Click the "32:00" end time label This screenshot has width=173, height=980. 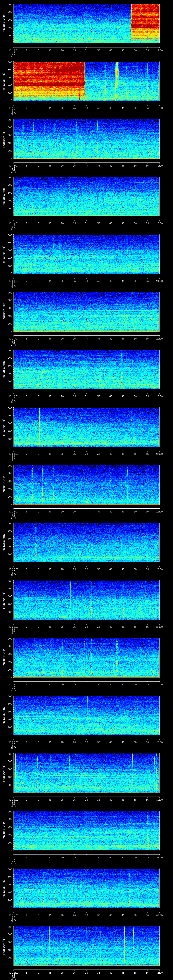(159, 915)
